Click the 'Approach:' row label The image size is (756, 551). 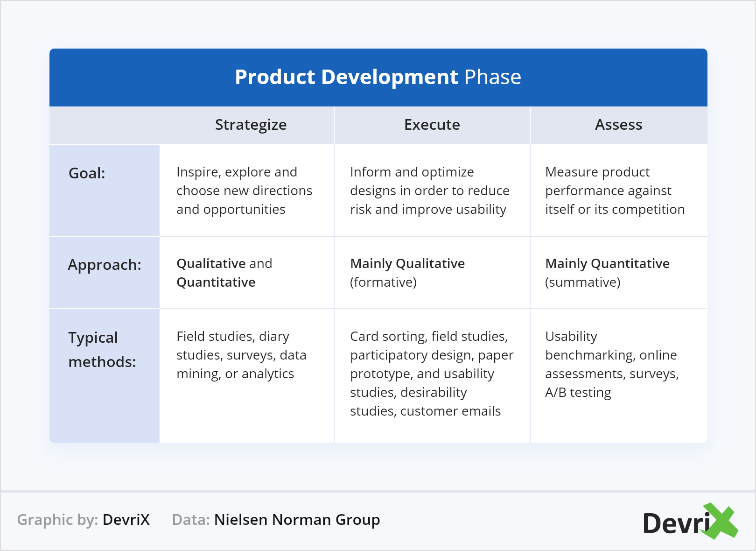(x=105, y=265)
